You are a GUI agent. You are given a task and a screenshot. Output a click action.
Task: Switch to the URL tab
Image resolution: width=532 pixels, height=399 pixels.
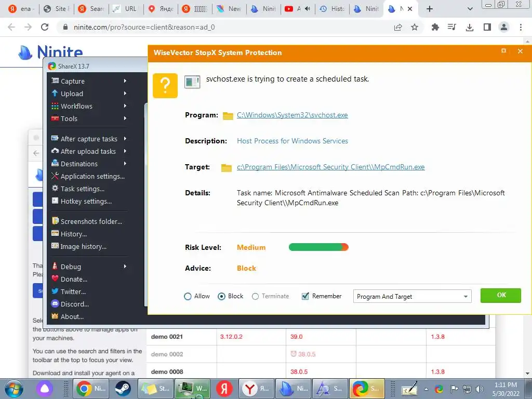click(x=126, y=9)
